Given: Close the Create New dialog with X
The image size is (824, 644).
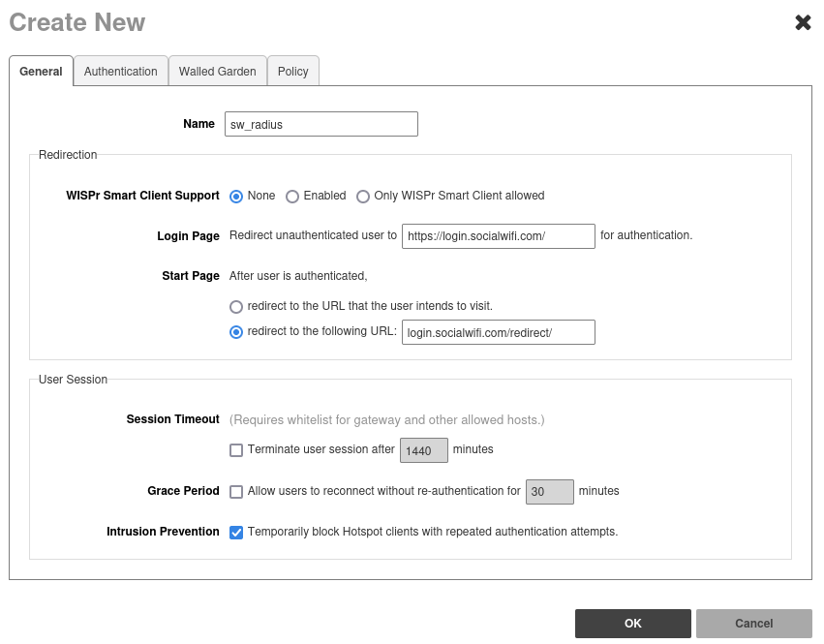Looking at the screenshot, I should tap(803, 22).
